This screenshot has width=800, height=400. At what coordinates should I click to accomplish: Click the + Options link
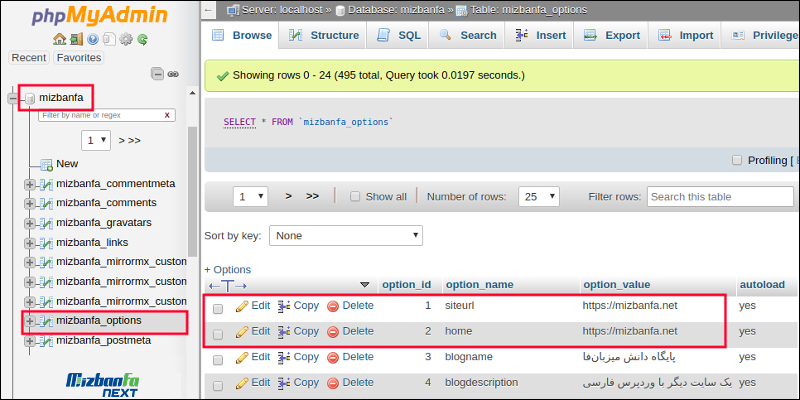click(x=228, y=269)
